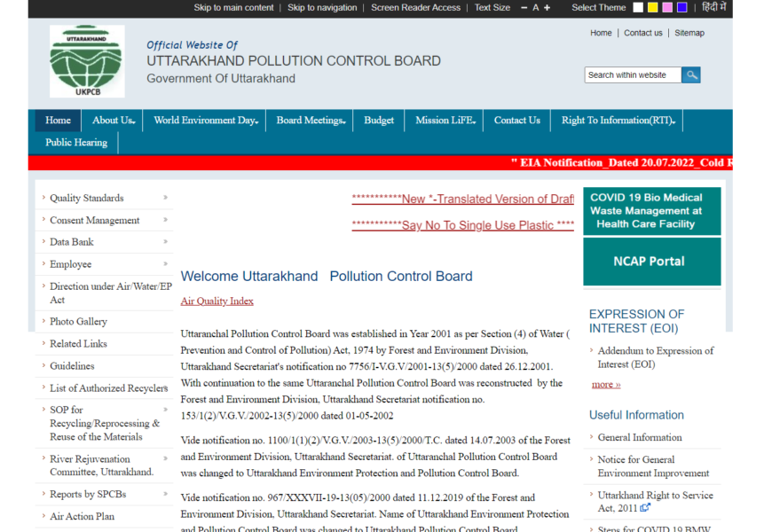
Task: Open external link icon beside Right to Service Act
Action: (x=645, y=507)
